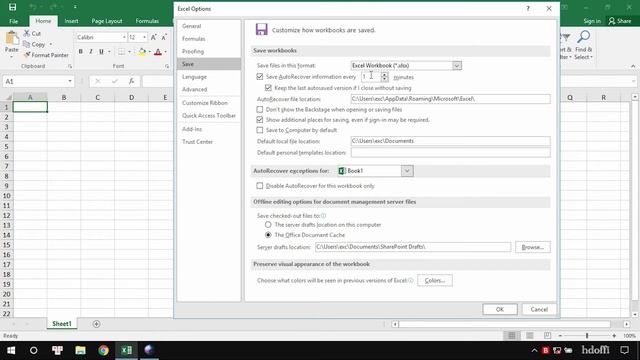Screen dimensions: 640x360
Task: Click the Fill Color bucket icon
Action: [x=142, y=51]
